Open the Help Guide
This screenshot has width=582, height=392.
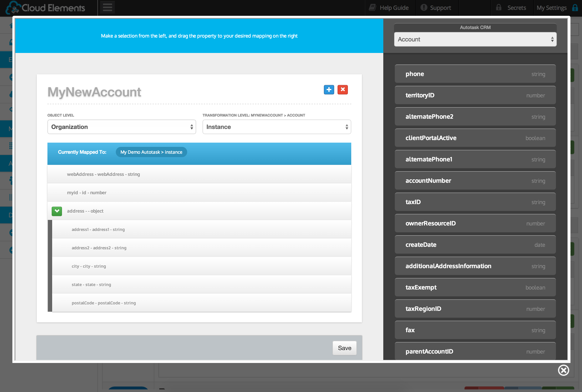point(389,8)
